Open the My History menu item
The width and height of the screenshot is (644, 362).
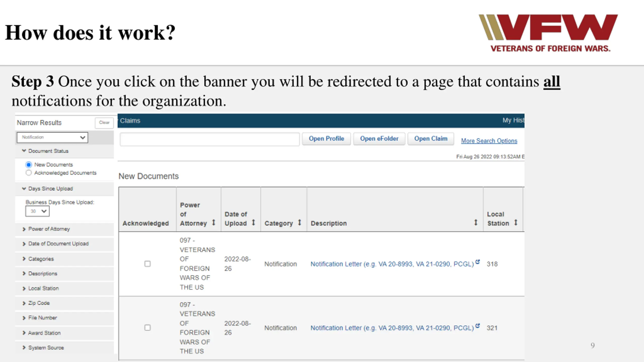click(513, 120)
